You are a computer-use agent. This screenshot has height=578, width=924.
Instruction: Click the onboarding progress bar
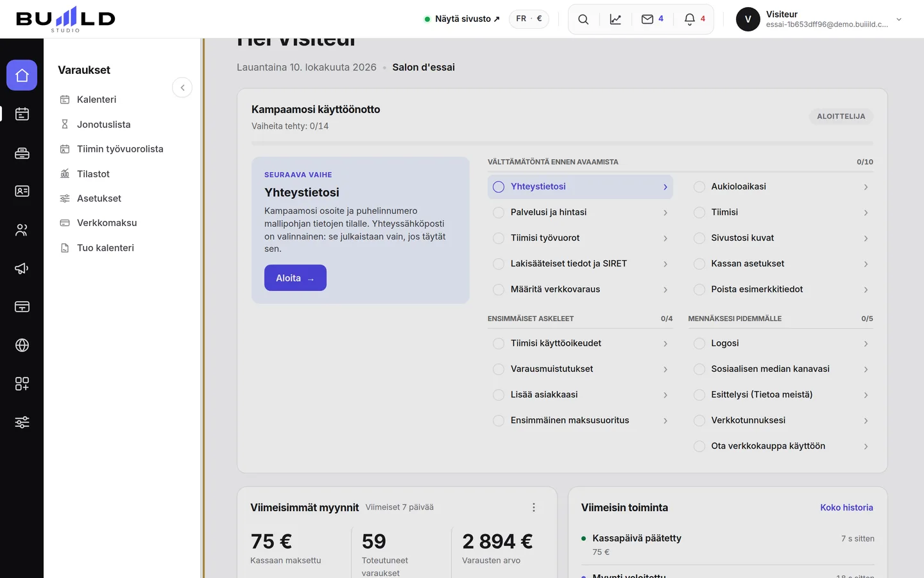click(x=562, y=143)
